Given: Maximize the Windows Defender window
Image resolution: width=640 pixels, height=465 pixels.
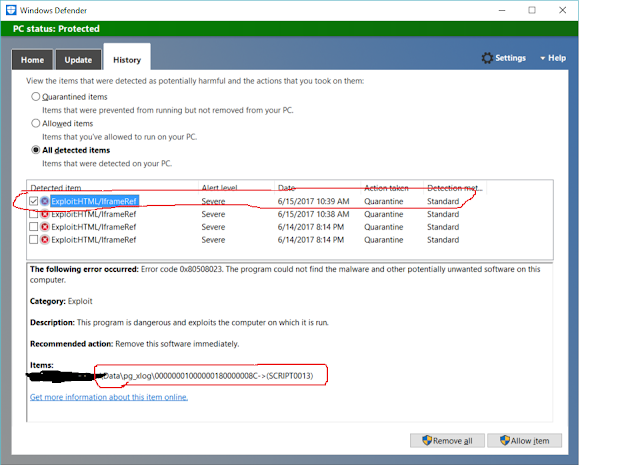Looking at the screenshot, I should point(532,10).
